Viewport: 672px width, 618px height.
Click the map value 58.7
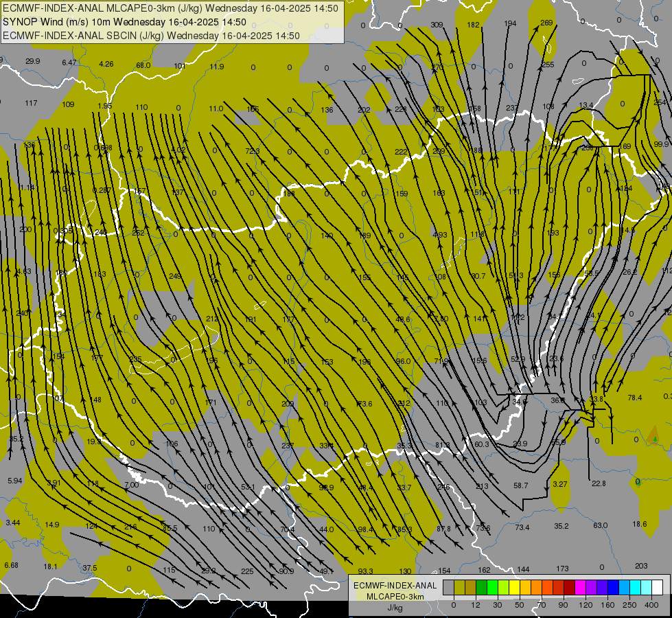pyautogui.click(x=521, y=485)
